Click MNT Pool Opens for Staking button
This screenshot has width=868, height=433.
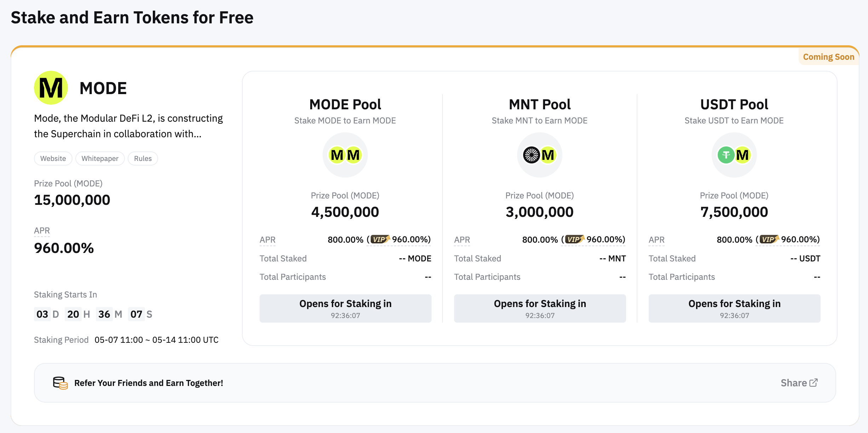tap(540, 308)
